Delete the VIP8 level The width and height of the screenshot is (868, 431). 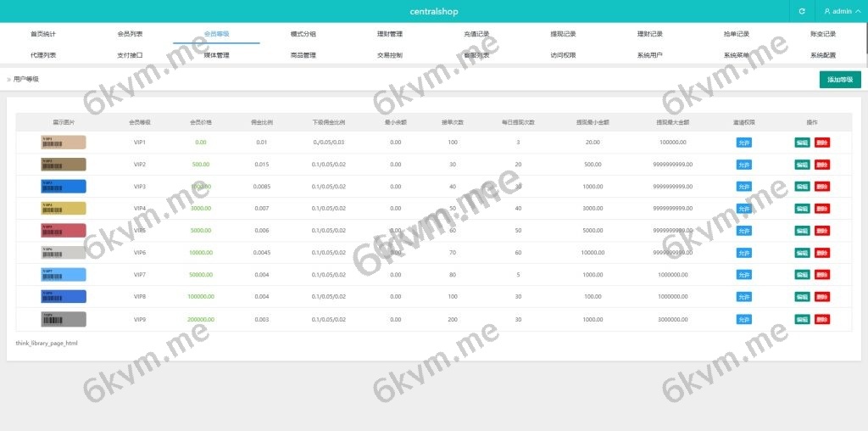pyautogui.click(x=822, y=297)
